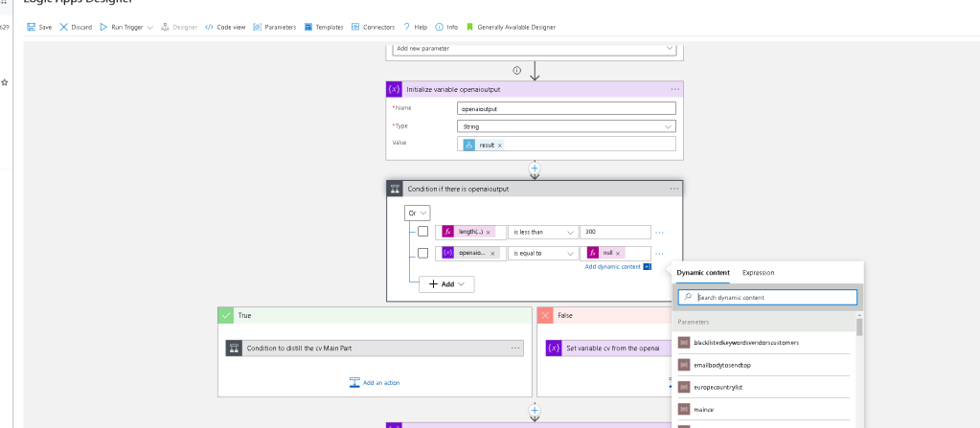Click the red False branch X icon
This screenshot has height=428, width=980.
click(545, 316)
